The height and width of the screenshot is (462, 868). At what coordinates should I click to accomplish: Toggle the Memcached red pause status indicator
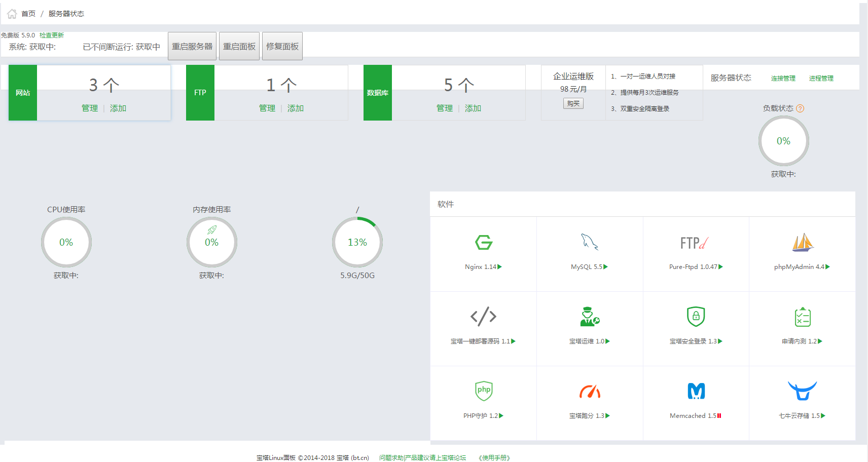[719, 416]
